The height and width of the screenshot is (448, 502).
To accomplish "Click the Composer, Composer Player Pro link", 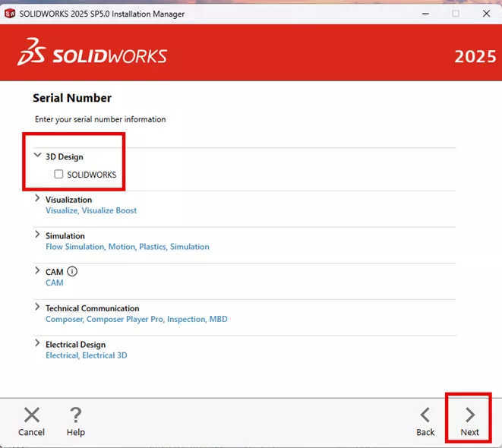I will click(x=137, y=319).
